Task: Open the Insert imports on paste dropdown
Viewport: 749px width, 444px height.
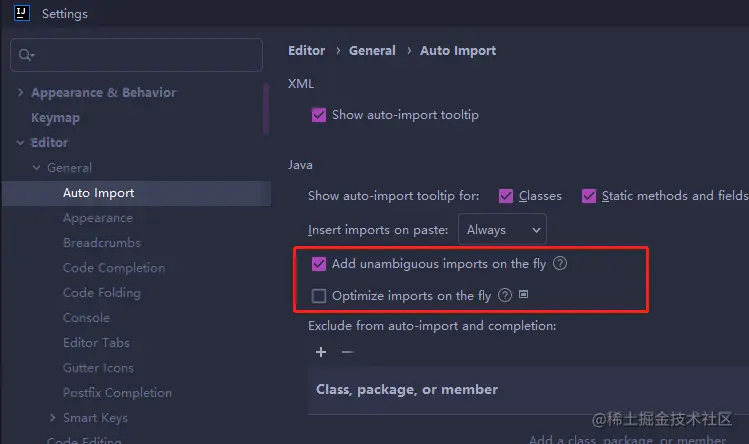Action: tap(502, 229)
